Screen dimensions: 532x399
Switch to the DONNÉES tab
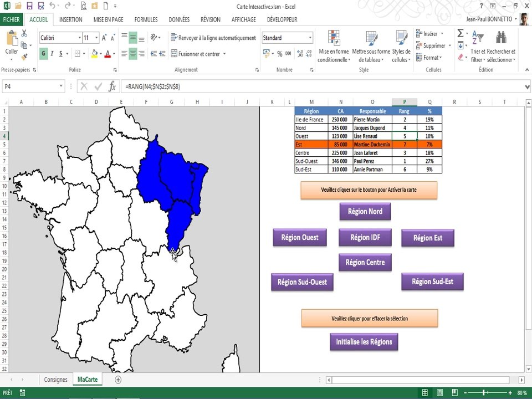[x=179, y=20]
